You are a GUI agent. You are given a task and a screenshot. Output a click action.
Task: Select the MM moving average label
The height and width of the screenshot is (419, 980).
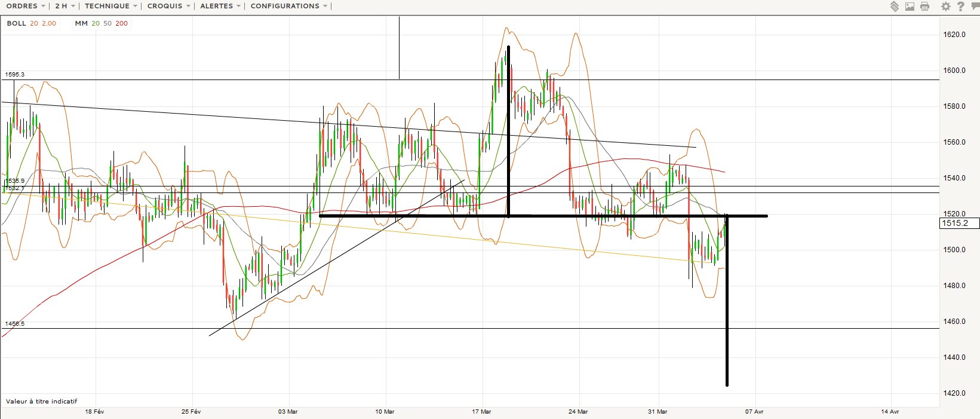[81, 23]
